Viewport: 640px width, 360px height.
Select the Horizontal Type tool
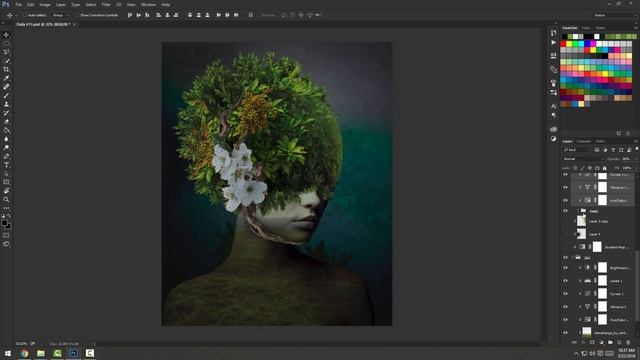coord(6,165)
